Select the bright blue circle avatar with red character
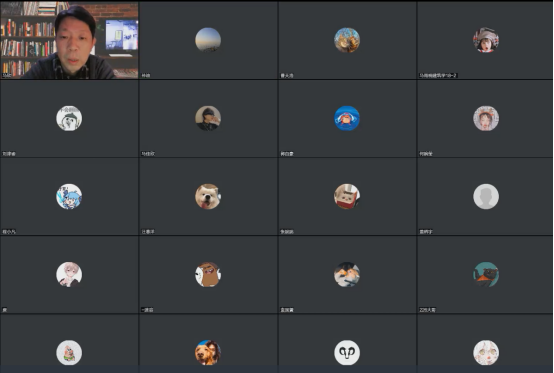 347,118
